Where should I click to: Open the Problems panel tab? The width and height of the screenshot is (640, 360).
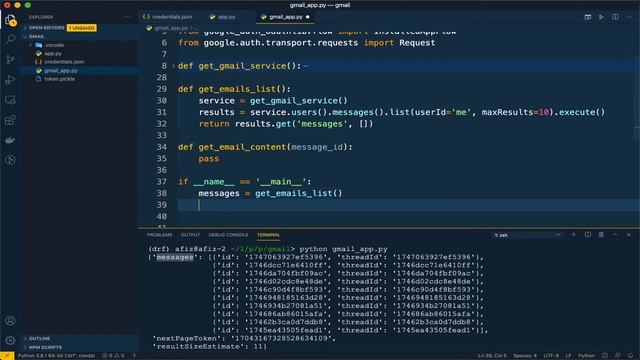coord(160,235)
